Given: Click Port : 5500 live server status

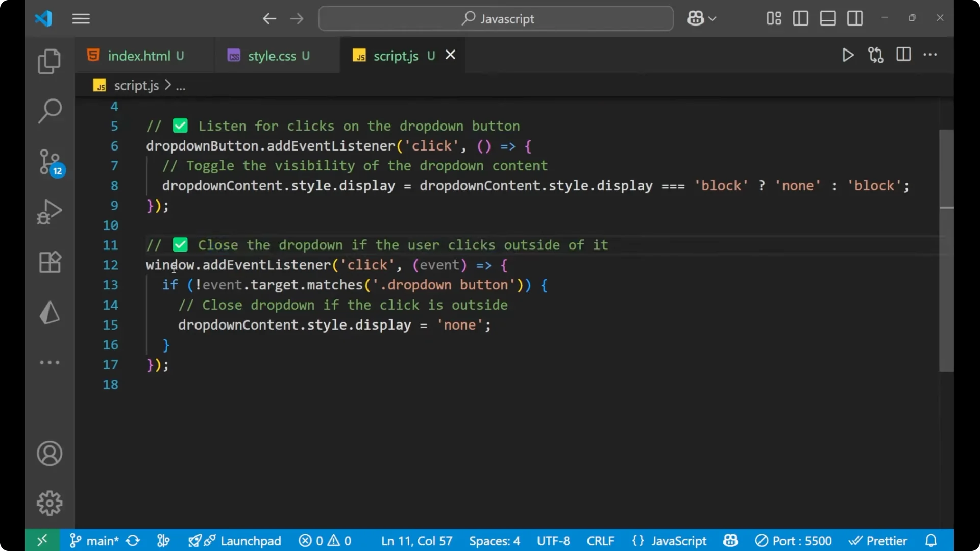Looking at the screenshot, I should point(794,540).
